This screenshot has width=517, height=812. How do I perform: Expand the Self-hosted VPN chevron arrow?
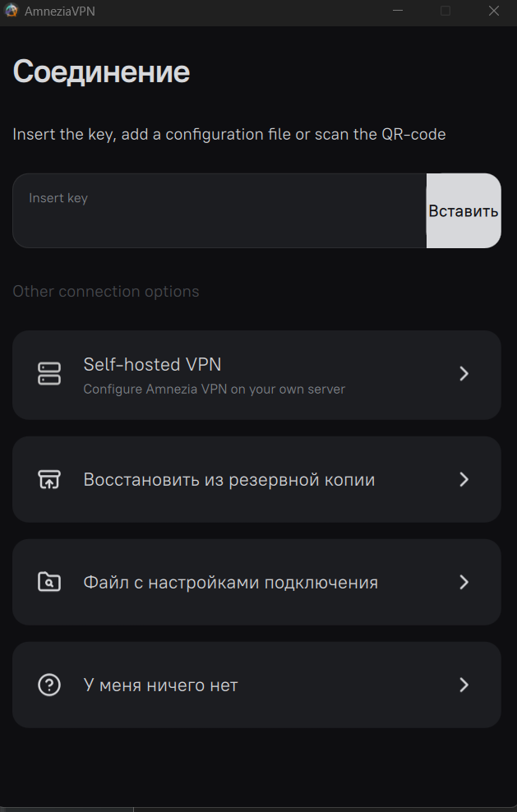point(464,374)
